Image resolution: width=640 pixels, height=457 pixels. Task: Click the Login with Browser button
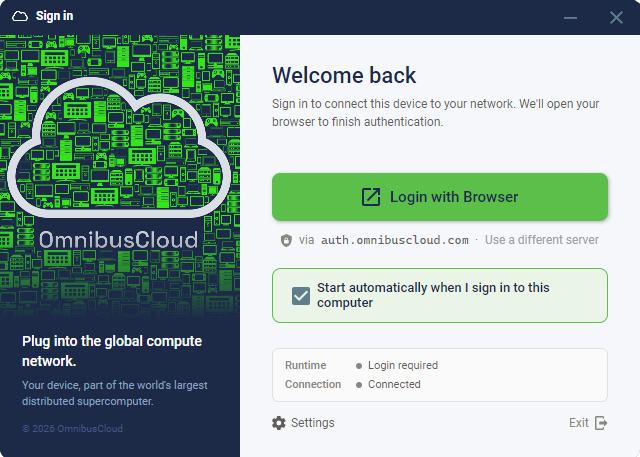coord(440,197)
